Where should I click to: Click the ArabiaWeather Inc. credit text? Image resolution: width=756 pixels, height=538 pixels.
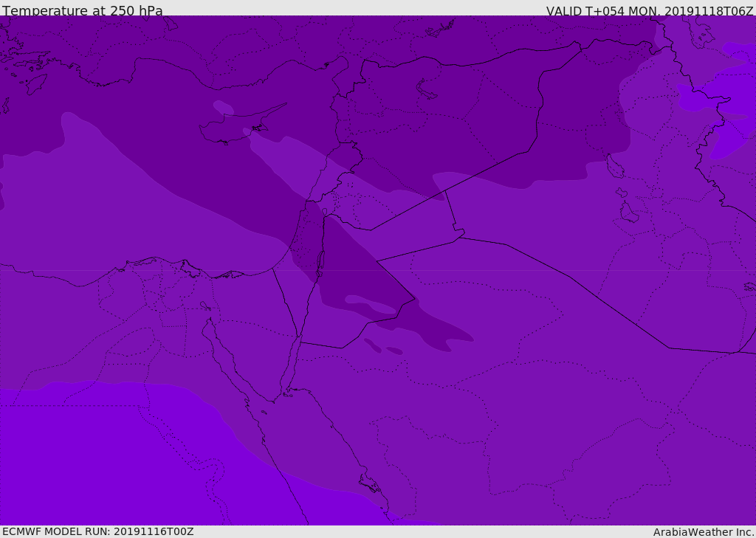point(704,532)
